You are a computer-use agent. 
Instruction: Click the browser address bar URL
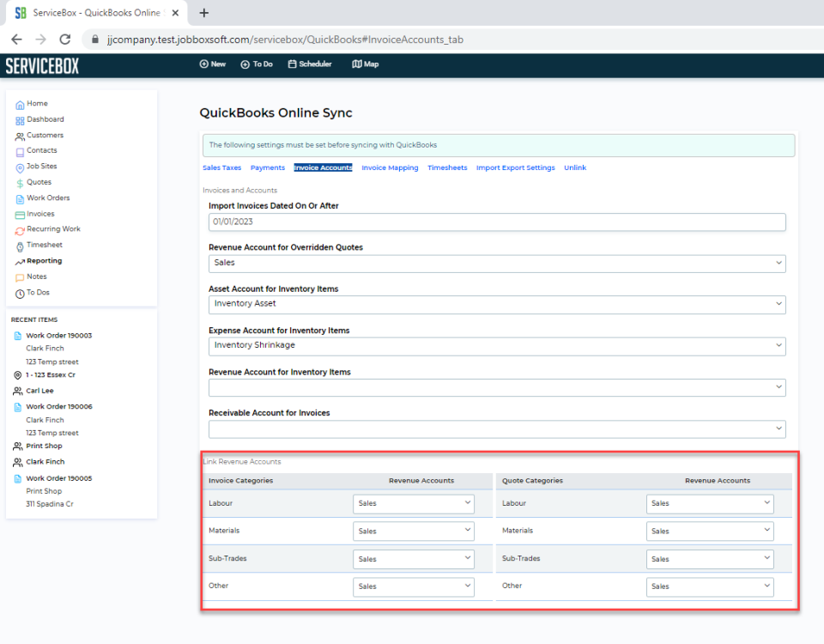tap(285, 39)
